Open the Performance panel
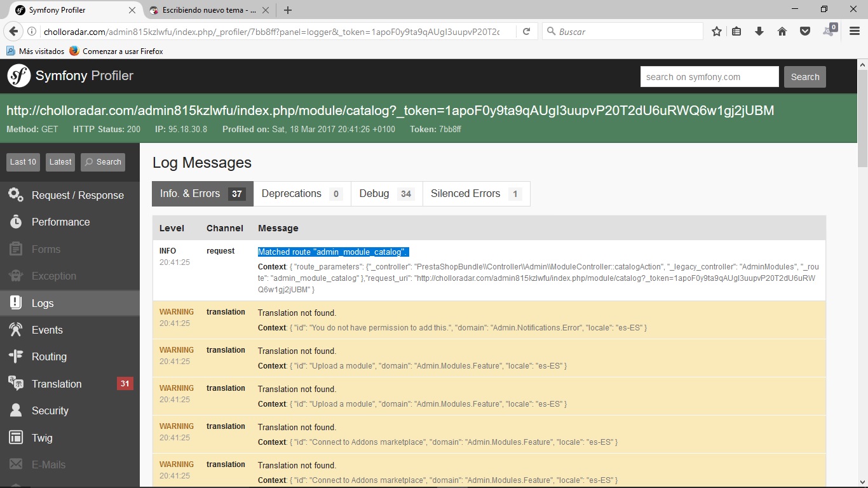The height and width of the screenshot is (488, 868). tap(70, 222)
